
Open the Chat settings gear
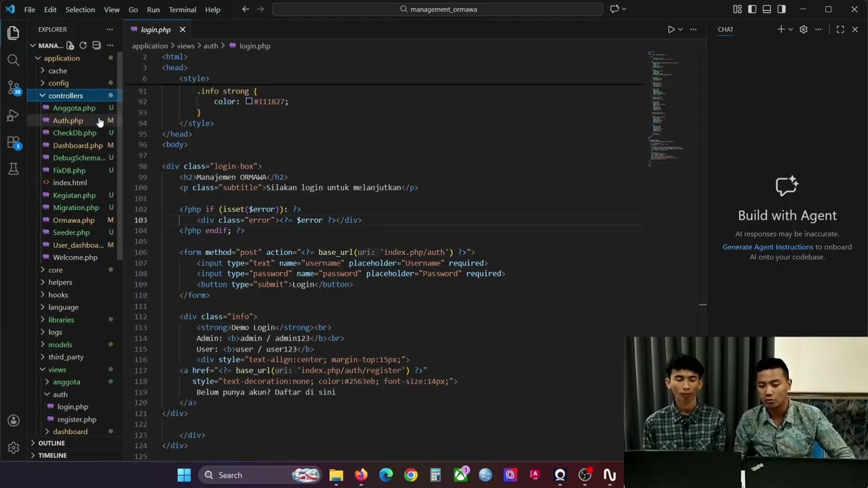(x=804, y=29)
